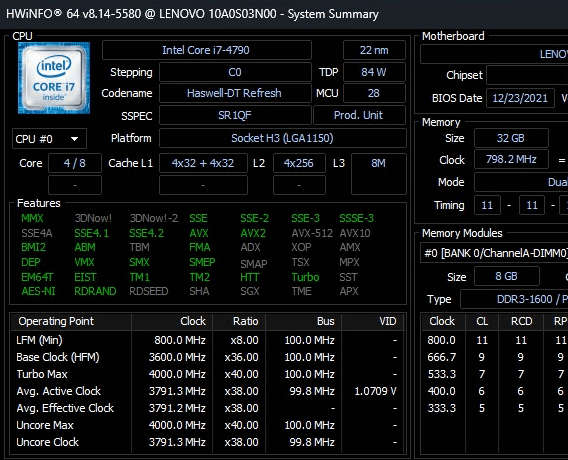Click the dropdown arrow next to CPU #0
The width and height of the screenshot is (568, 460).
[74, 139]
